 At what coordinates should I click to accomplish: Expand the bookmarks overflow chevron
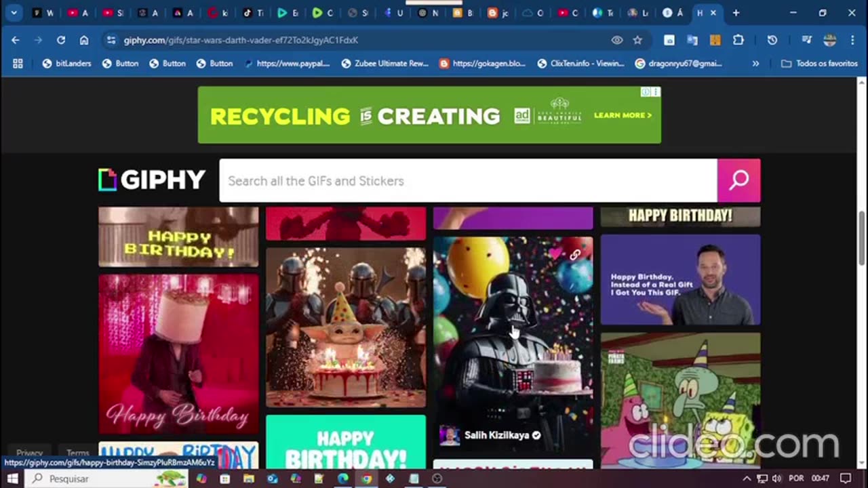point(755,63)
